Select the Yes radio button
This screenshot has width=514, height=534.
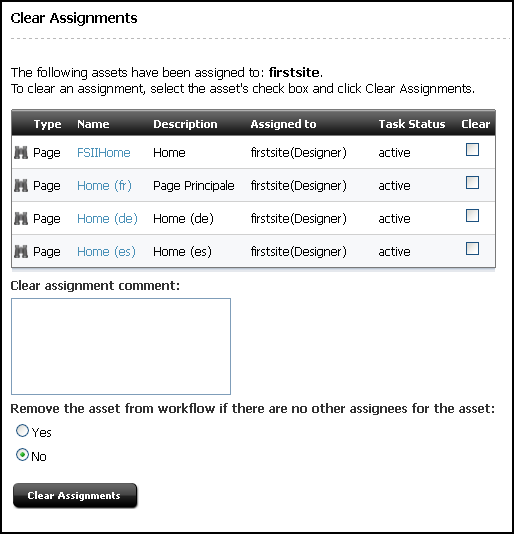(22, 431)
